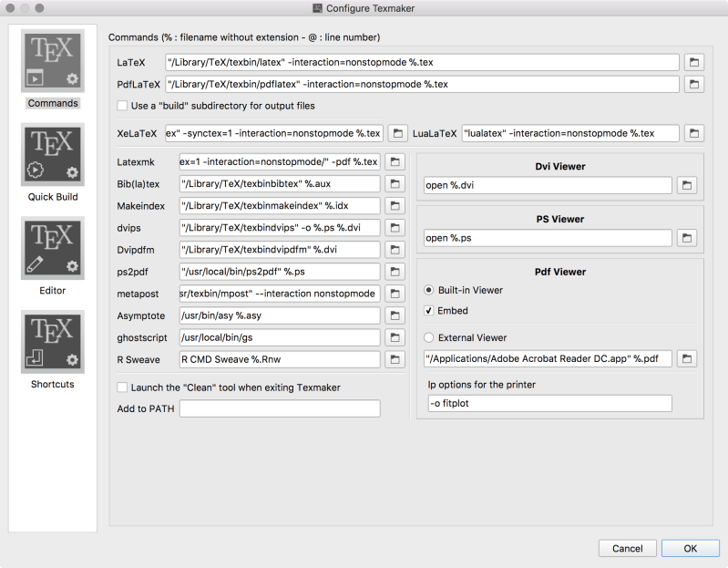Open the Commands settings page icon

[53, 61]
